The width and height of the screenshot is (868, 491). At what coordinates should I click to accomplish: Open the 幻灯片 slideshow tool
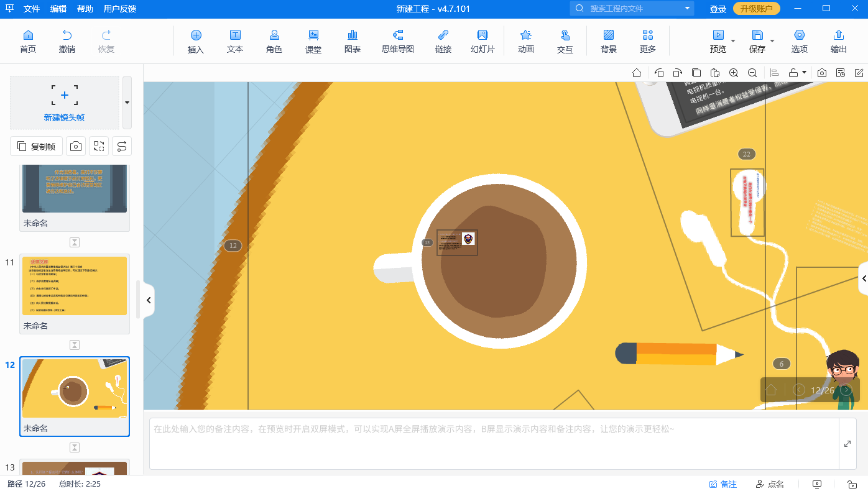[482, 42]
